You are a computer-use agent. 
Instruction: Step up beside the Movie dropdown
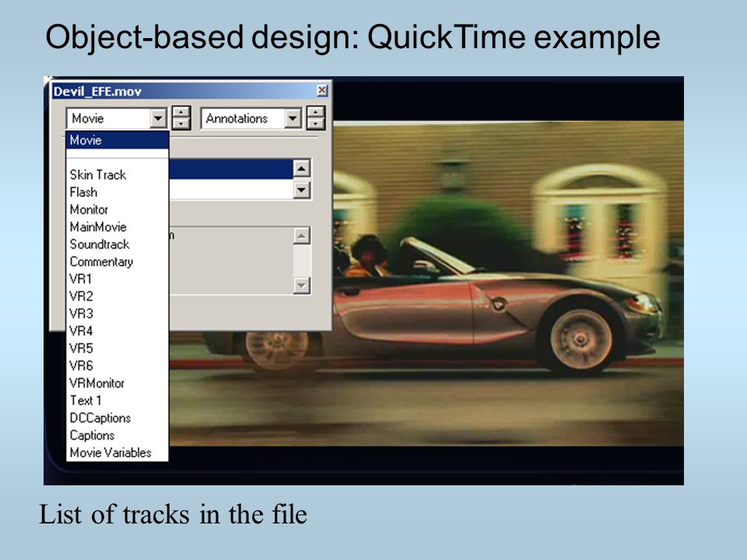181,112
